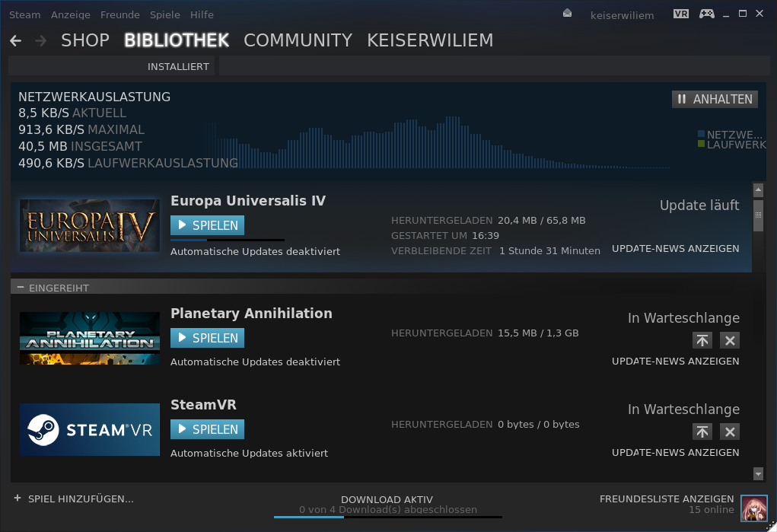The image size is (777, 532).
Task: Click 'In Warteschlange' status for Planetary Annihilation
Action: (x=683, y=318)
